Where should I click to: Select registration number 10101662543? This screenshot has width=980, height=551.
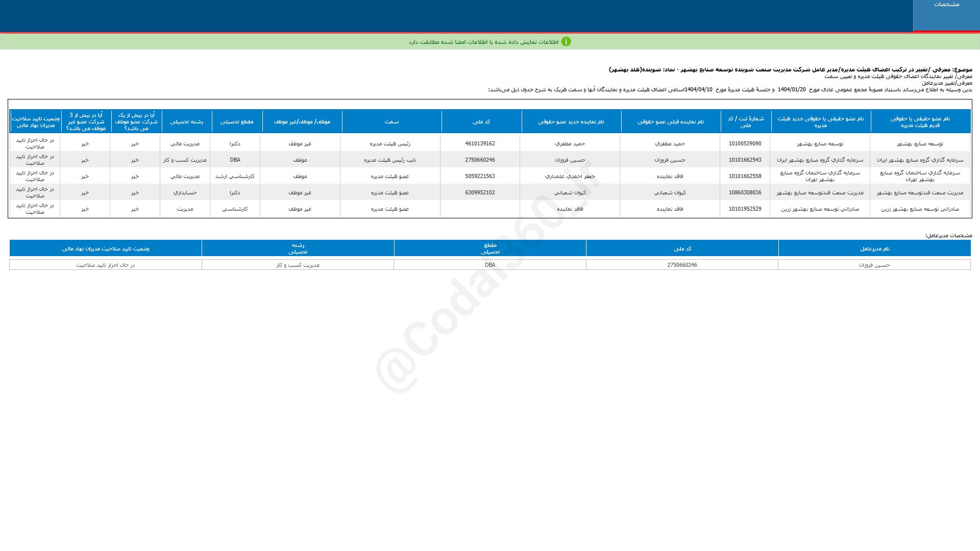click(x=745, y=160)
